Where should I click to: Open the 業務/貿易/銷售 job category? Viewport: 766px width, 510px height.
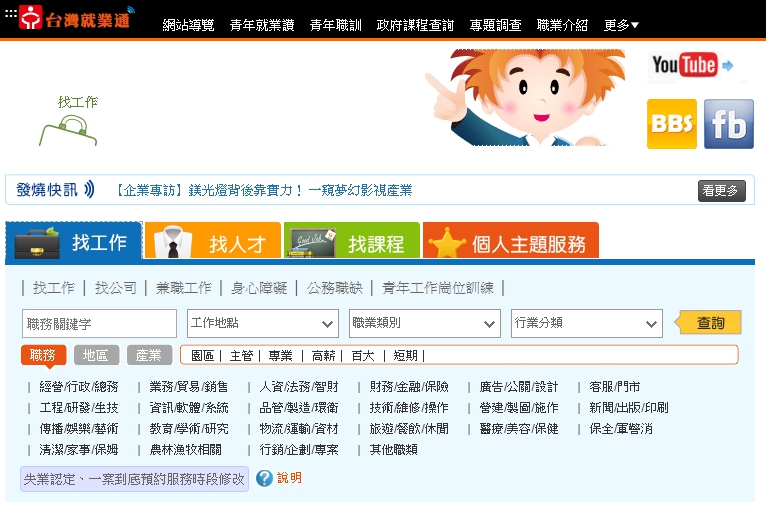[x=189, y=387]
